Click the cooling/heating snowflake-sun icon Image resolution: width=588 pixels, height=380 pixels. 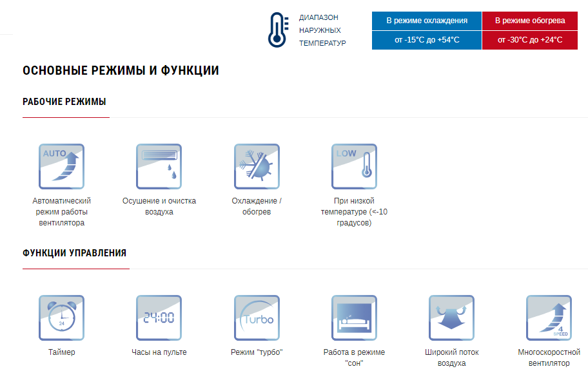tap(257, 166)
